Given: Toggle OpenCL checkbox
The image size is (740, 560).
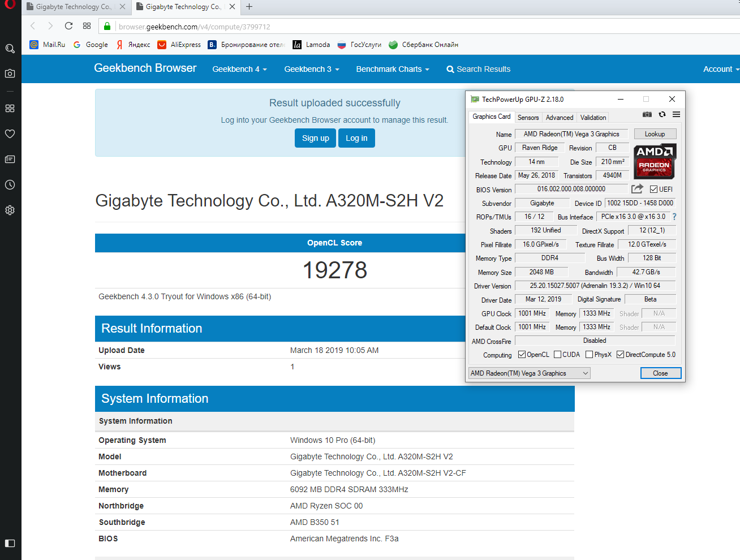Looking at the screenshot, I should 522,355.
